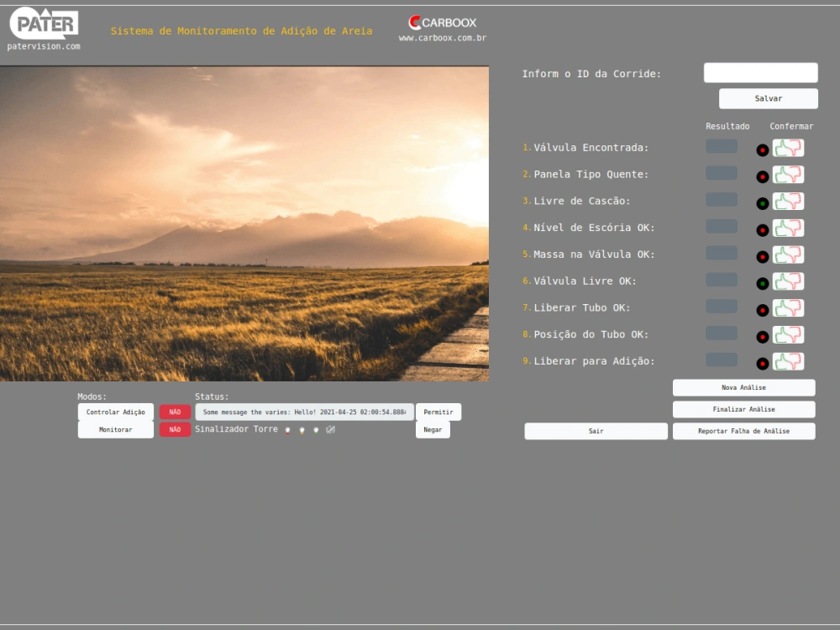Click the 'Confermar' column header
The image size is (840, 630).
[x=791, y=127]
